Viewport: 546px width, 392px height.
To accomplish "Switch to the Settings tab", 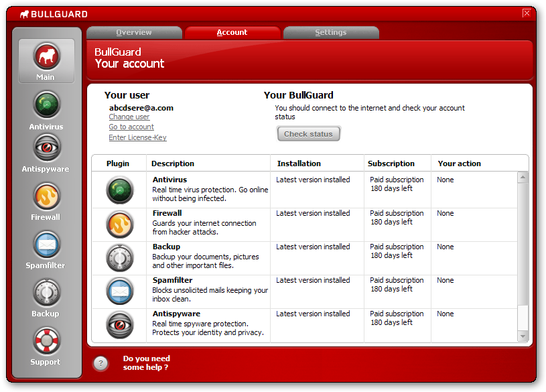I will pyautogui.click(x=331, y=32).
